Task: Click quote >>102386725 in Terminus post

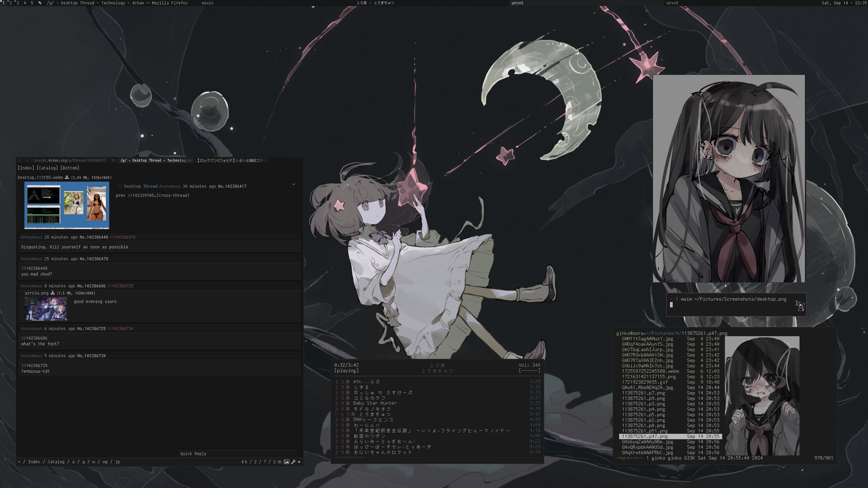Action: 34,365
